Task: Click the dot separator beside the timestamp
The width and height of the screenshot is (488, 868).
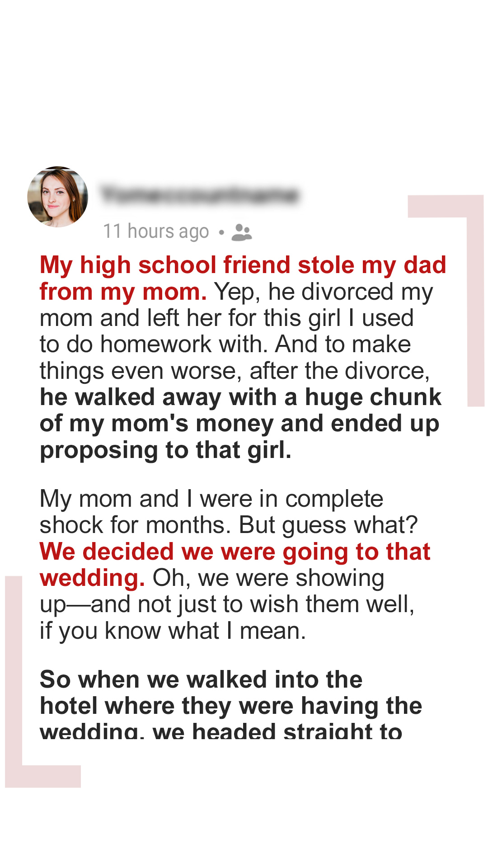Action: [x=221, y=232]
